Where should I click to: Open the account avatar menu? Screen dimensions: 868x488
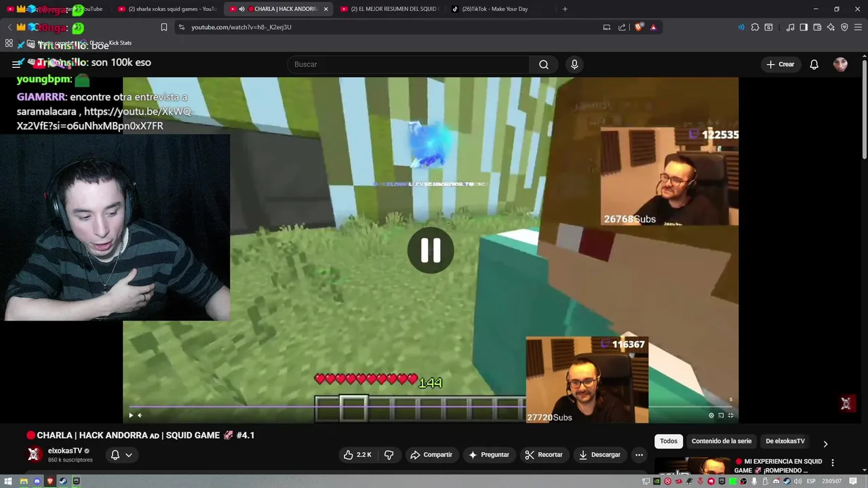[840, 64]
